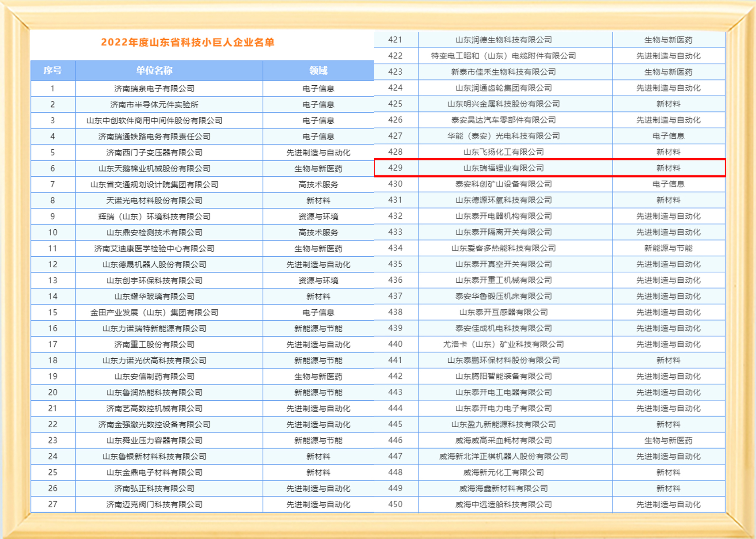Select 山东爱客多热能科技有限公司
Screen dimensions: 756x539
[503, 248]
